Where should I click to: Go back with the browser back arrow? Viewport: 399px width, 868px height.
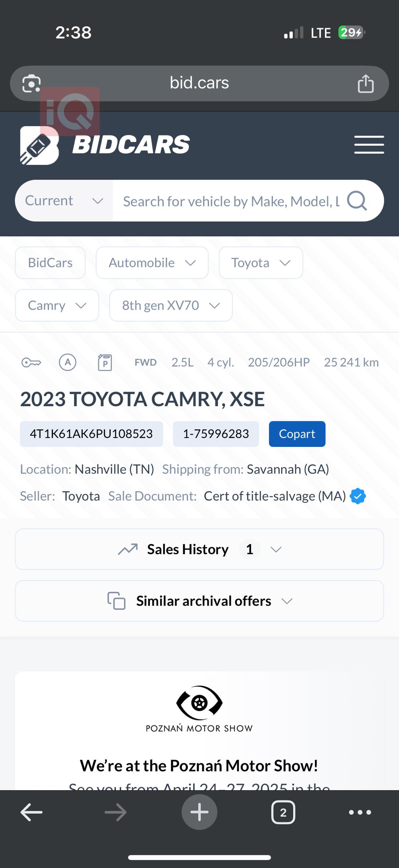click(x=32, y=813)
